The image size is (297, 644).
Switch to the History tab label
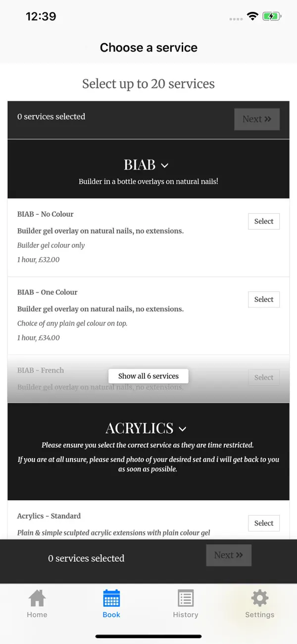pos(186,615)
